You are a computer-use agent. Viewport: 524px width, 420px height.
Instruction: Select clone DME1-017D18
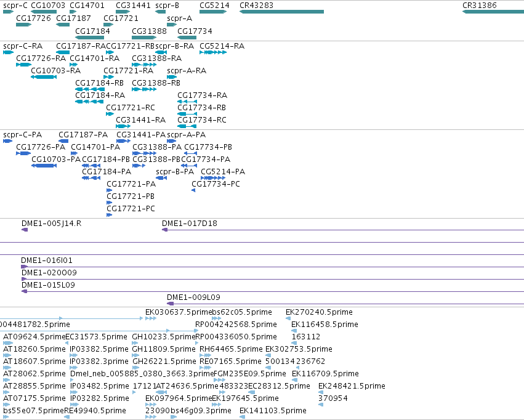point(190,224)
